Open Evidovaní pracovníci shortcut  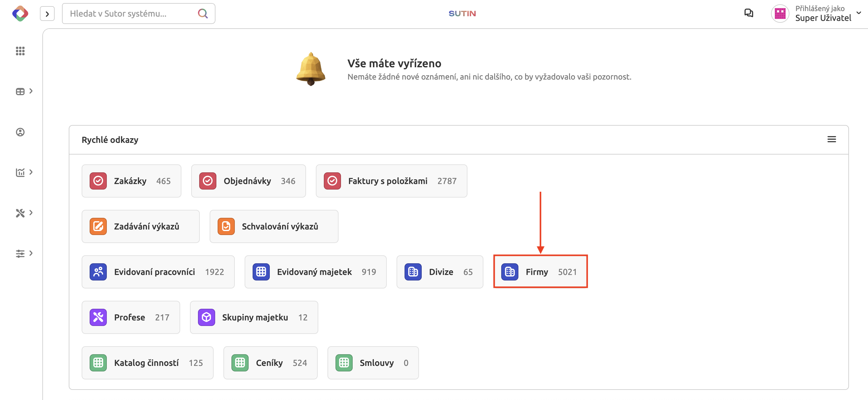pyautogui.click(x=158, y=272)
